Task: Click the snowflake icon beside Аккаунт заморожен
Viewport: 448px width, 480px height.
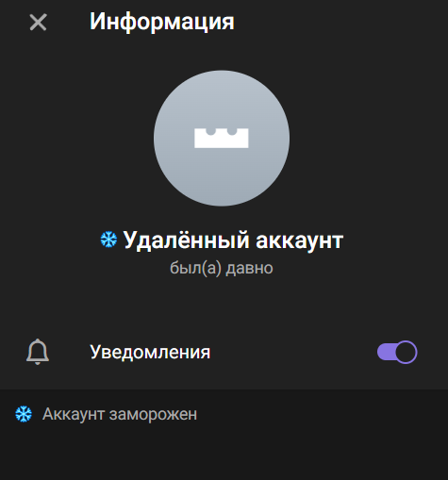Action: [24, 414]
